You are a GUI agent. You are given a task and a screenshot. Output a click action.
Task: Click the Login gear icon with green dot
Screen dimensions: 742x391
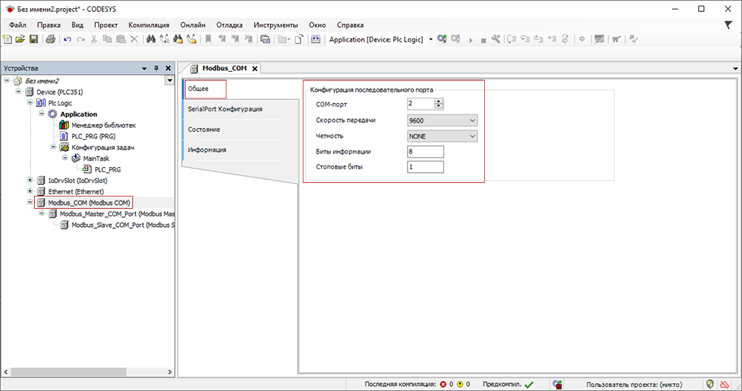click(442, 39)
